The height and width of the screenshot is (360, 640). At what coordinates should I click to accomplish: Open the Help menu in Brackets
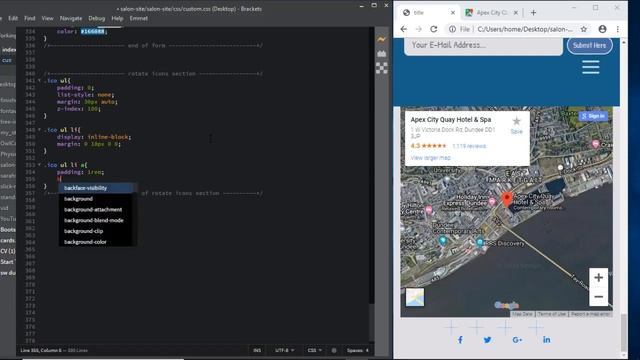tap(117, 18)
